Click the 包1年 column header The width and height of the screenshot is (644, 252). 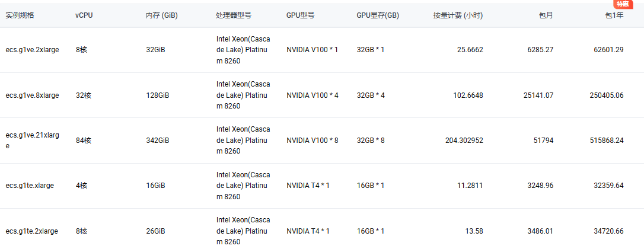(614, 15)
